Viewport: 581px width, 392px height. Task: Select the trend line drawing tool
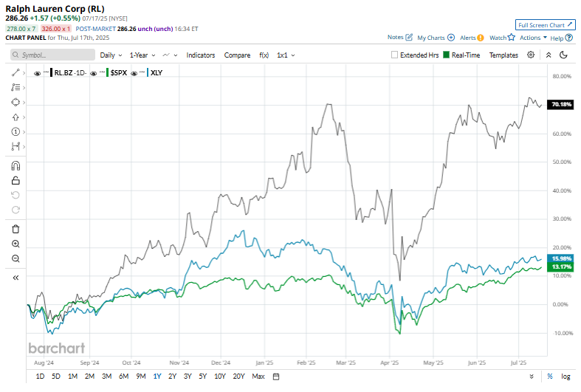(x=16, y=72)
